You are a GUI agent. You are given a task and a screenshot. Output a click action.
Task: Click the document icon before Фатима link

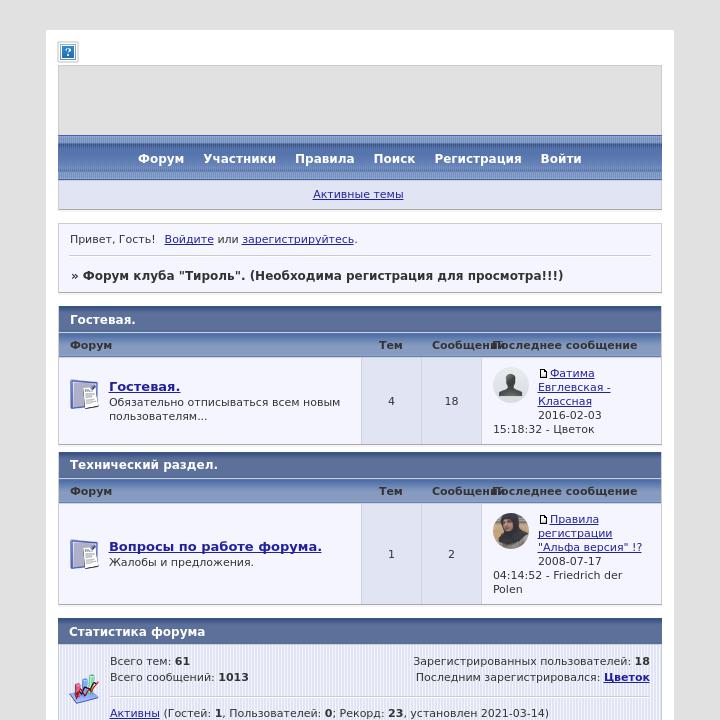coord(543,373)
